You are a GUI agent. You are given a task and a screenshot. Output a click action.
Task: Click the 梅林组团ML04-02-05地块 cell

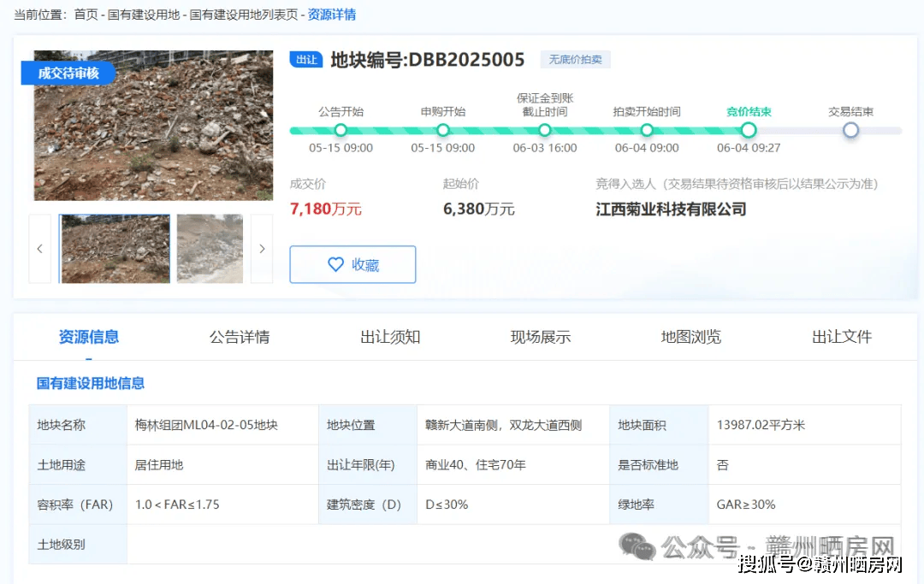(x=222, y=425)
